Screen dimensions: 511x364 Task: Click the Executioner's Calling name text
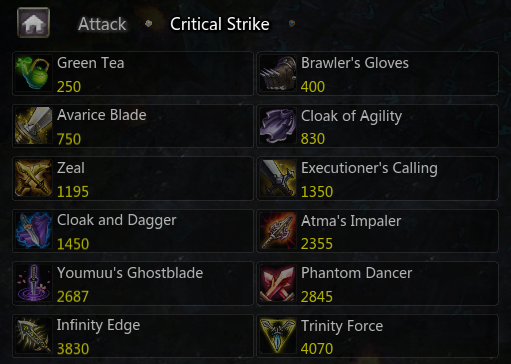(x=369, y=168)
